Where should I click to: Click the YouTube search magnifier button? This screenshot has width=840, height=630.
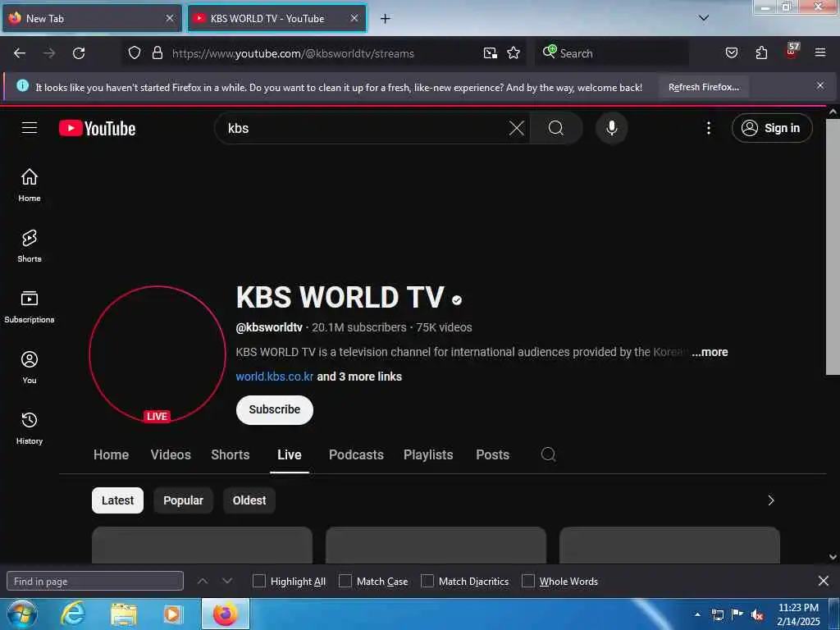point(556,128)
